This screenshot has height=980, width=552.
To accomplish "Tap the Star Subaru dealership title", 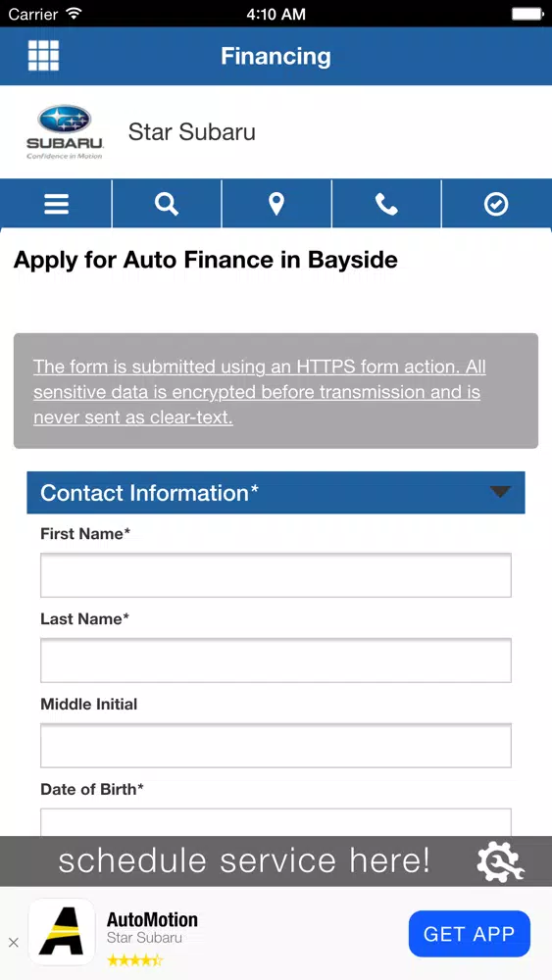I will (x=192, y=132).
